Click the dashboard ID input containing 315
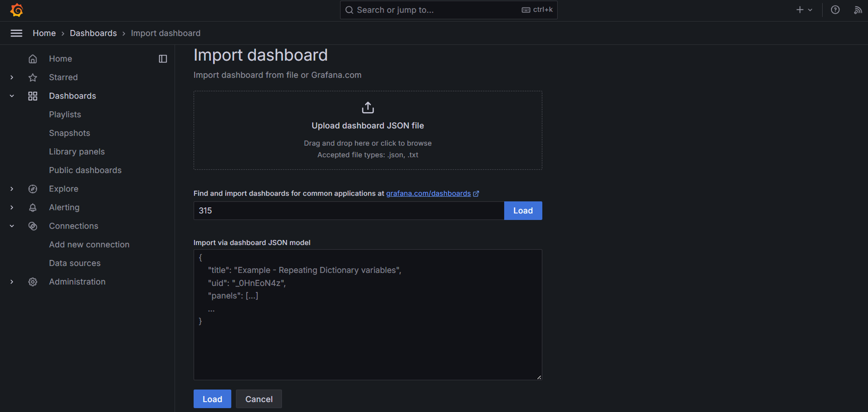The width and height of the screenshot is (868, 412). point(347,210)
